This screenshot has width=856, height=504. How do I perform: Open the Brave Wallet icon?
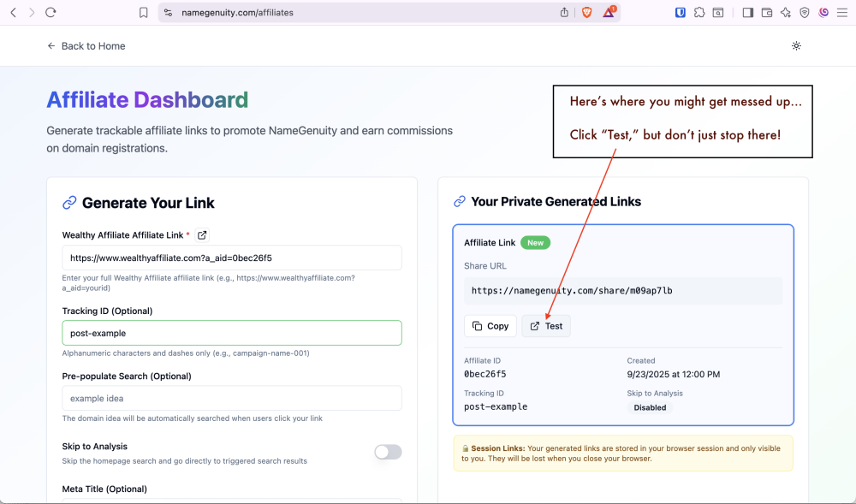(766, 13)
